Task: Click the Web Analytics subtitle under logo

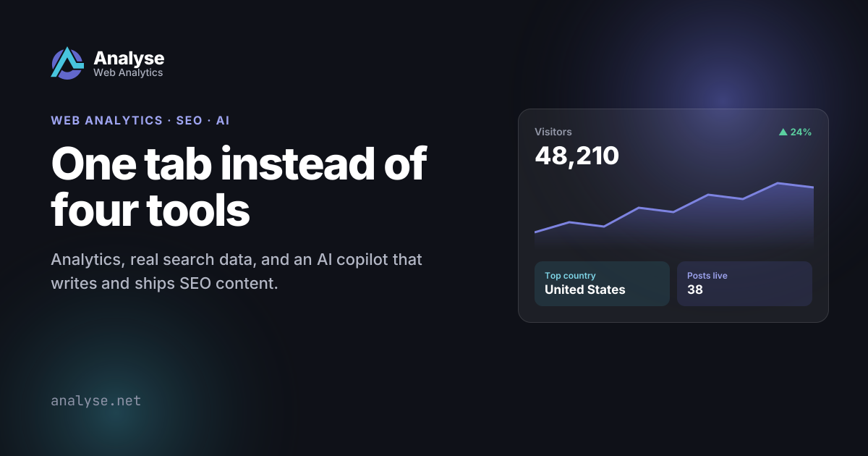Action: click(128, 72)
